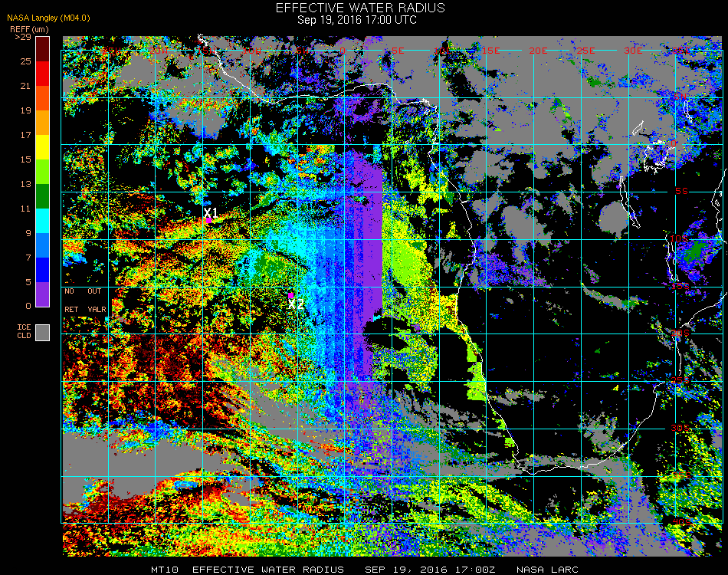This screenshot has height=575, width=728.
Task: Select the orange legend swatch (17–19)
Action: [43, 123]
